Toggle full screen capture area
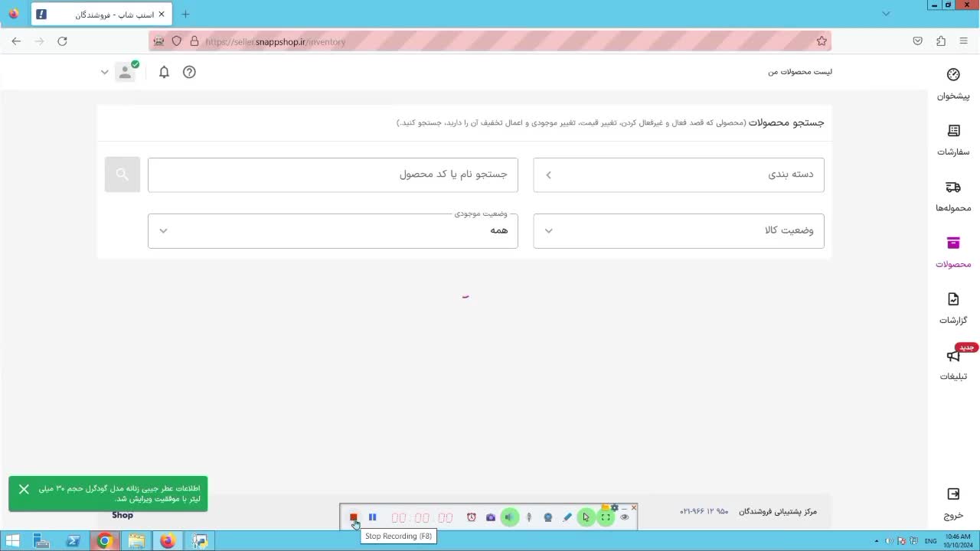Screen dimensions: 980x551 tap(606, 517)
